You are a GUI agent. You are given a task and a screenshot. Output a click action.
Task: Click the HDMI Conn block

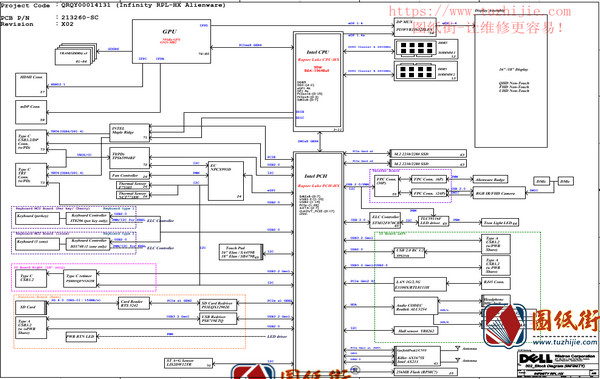pos(31,85)
